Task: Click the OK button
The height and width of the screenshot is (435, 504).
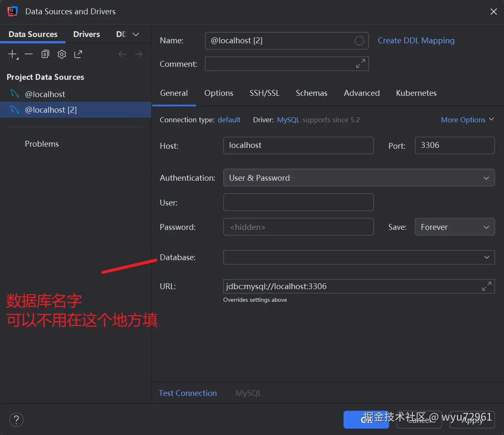Action: [366, 419]
